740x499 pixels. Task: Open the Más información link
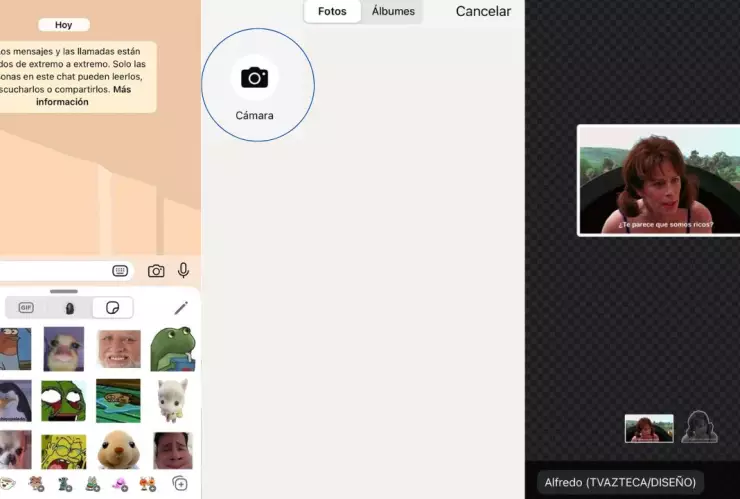84,95
